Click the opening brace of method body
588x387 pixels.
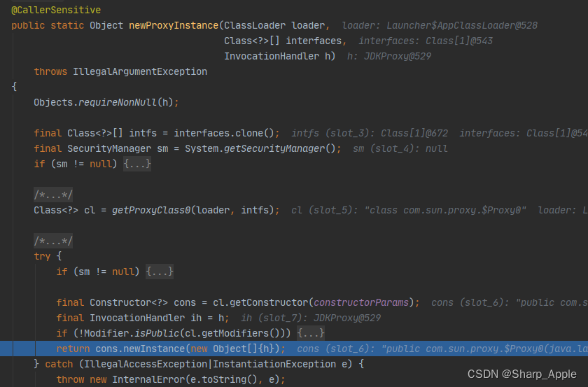(14, 87)
